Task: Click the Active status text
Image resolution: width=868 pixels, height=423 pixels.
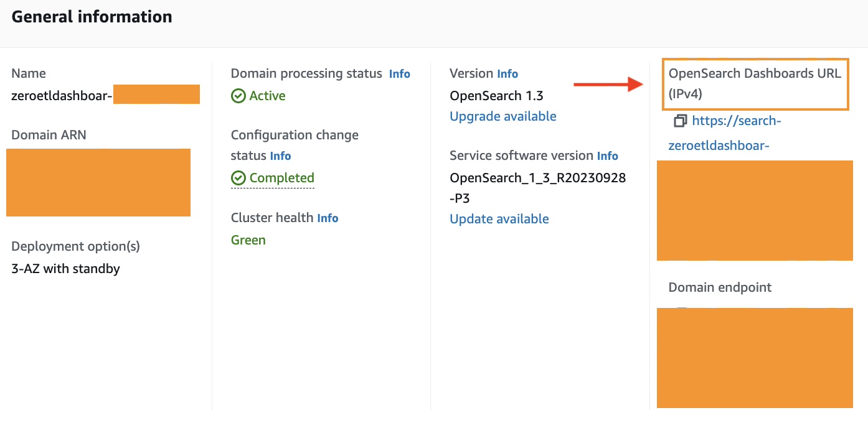Action: 268,96
